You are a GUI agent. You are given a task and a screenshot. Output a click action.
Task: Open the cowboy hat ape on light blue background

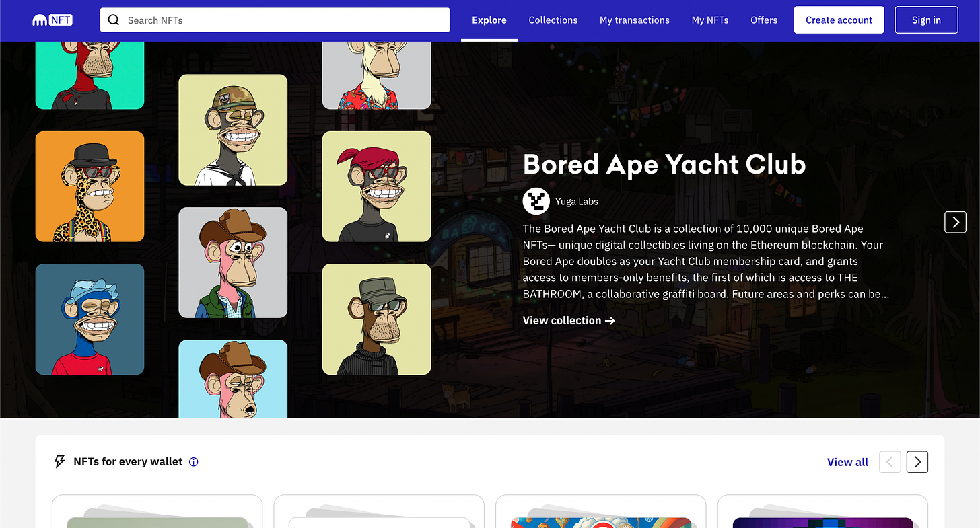pos(233,379)
